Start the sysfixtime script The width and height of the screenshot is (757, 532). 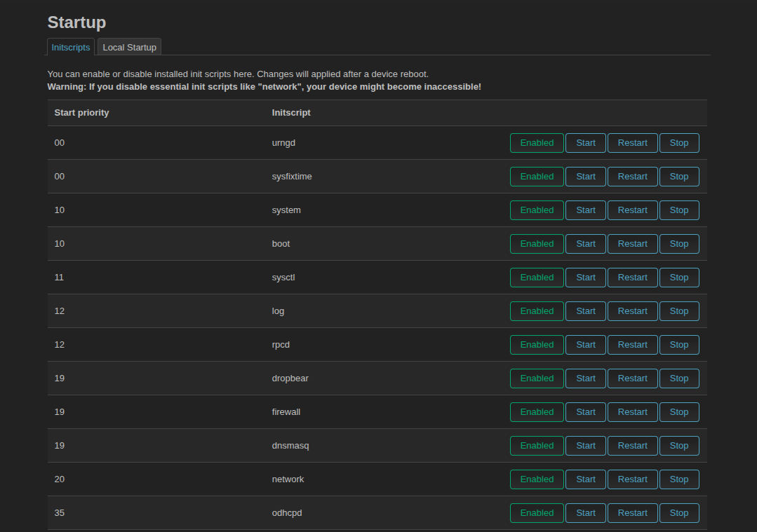point(585,177)
